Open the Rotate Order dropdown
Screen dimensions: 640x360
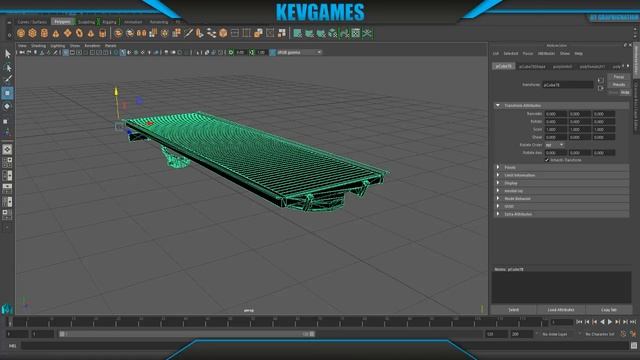[554, 145]
